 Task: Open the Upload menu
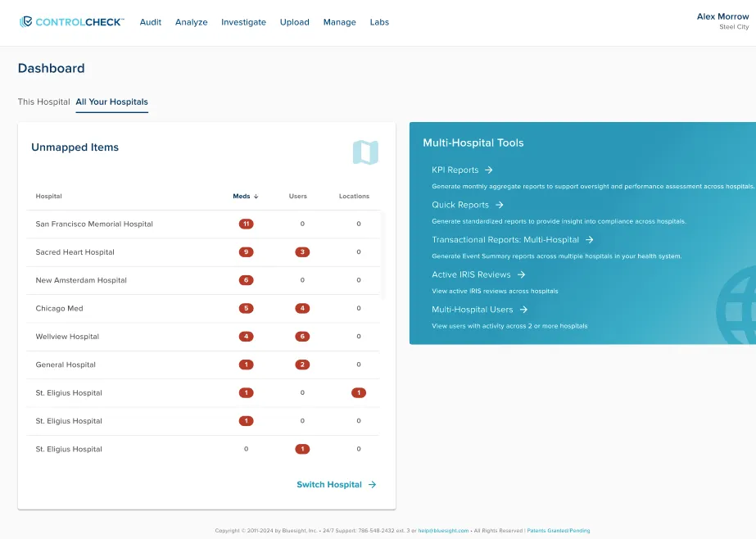(295, 22)
